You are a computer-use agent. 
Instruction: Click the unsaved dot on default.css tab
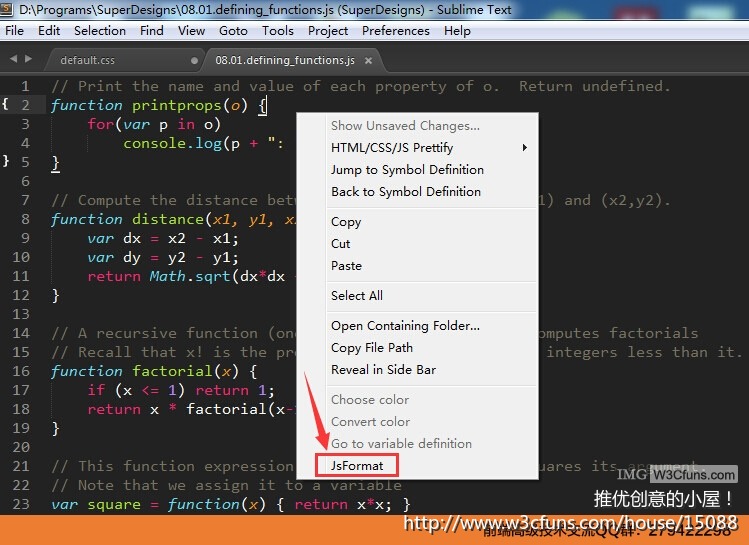(194, 61)
